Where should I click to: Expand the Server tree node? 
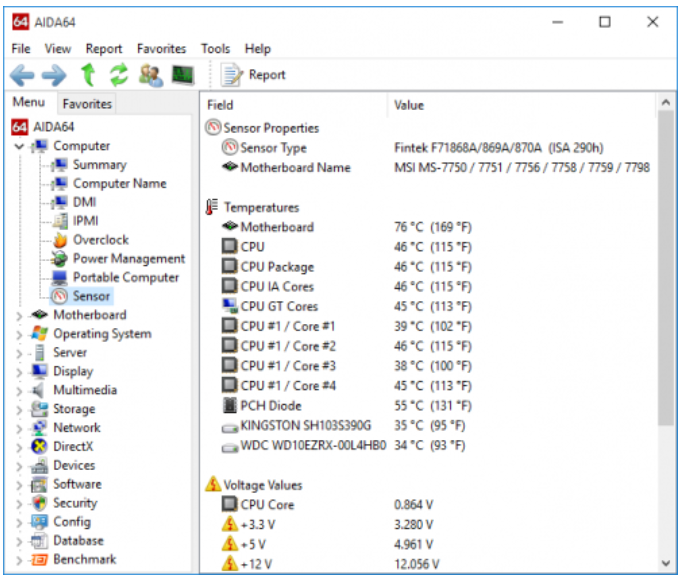tap(19, 353)
